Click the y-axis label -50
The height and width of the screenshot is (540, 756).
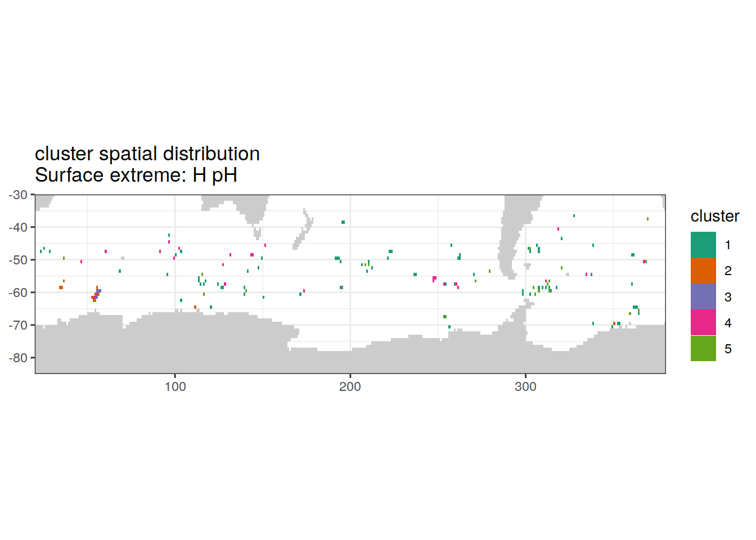click(x=18, y=260)
